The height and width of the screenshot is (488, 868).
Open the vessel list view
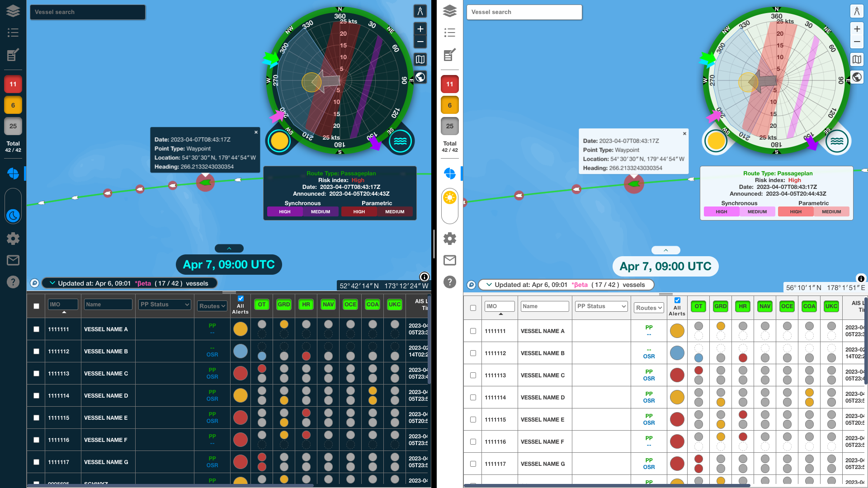point(13,33)
